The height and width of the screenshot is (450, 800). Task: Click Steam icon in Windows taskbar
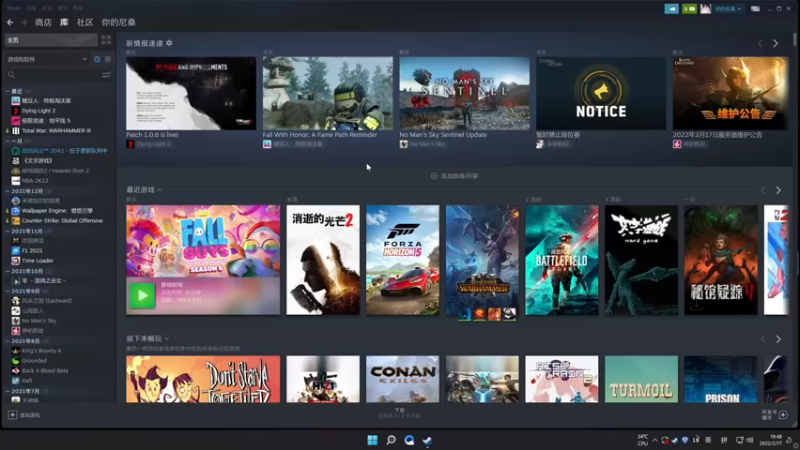click(x=428, y=440)
